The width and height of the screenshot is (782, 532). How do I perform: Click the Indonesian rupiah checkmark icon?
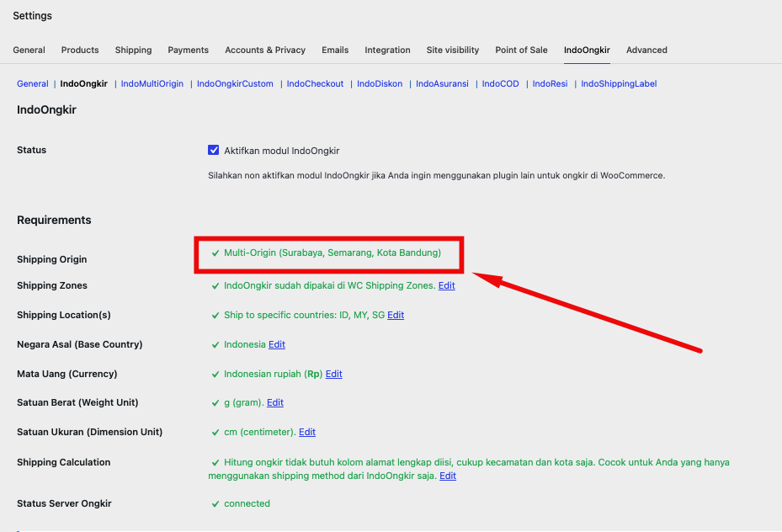click(x=215, y=375)
